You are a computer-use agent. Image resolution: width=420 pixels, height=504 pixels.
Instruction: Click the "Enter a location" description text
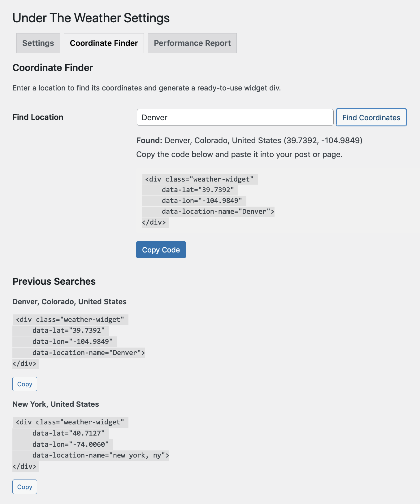(x=146, y=88)
